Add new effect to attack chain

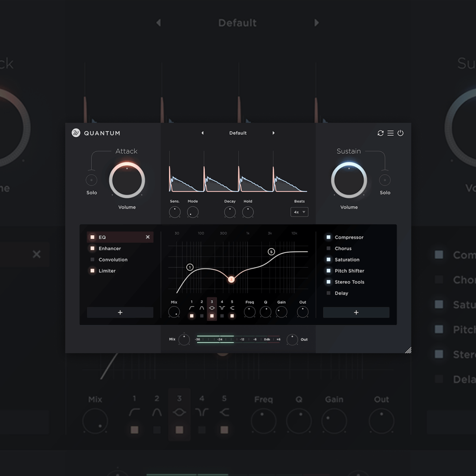coord(120,313)
